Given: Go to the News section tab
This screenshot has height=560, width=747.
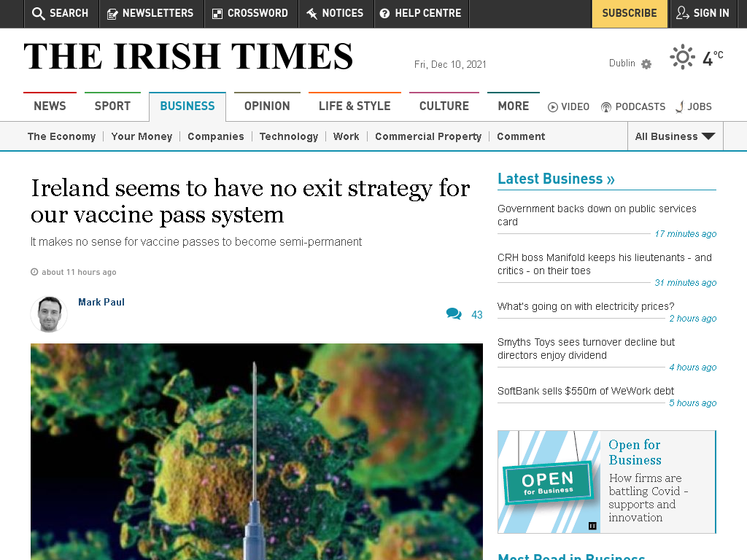Looking at the screenshot, I should [x=50, y=106].
